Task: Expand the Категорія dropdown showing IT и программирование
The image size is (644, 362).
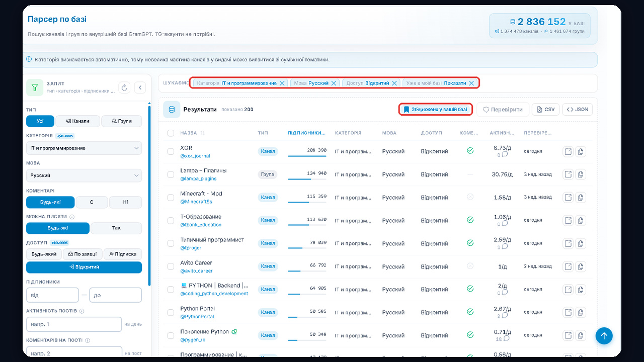Action: [x=84, y=148]
